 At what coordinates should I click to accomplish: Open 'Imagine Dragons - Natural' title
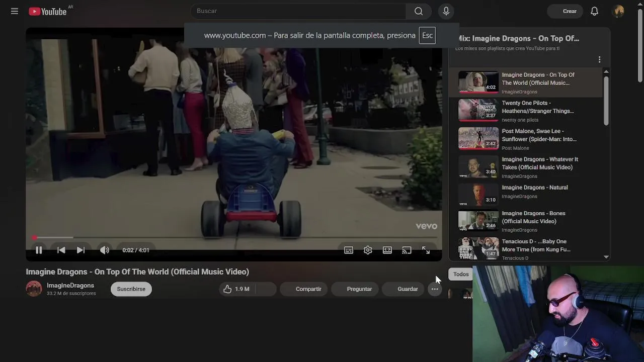pyautogui.click(x=535, y=188)
